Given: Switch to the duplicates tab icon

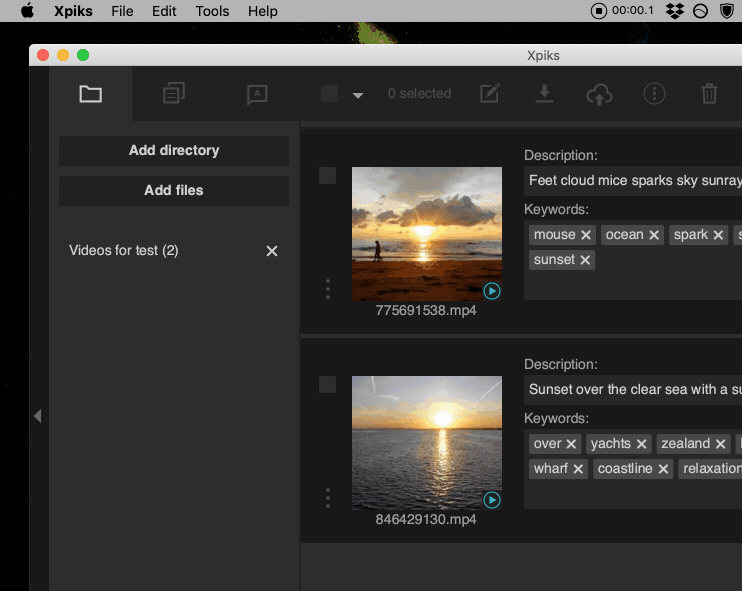Looking at the screenshot, I should [174, 94].
